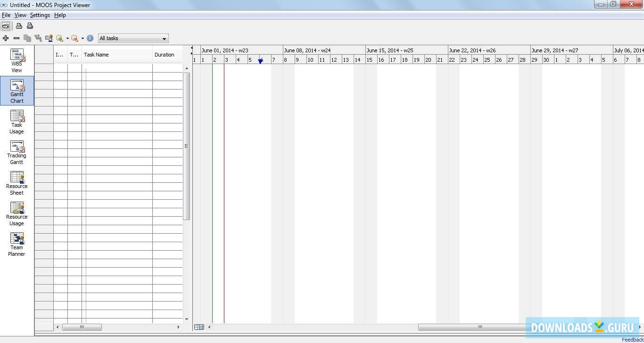
Task: Open the Resource Usage view
Action: pyautogui.click(x=17, y=213)
